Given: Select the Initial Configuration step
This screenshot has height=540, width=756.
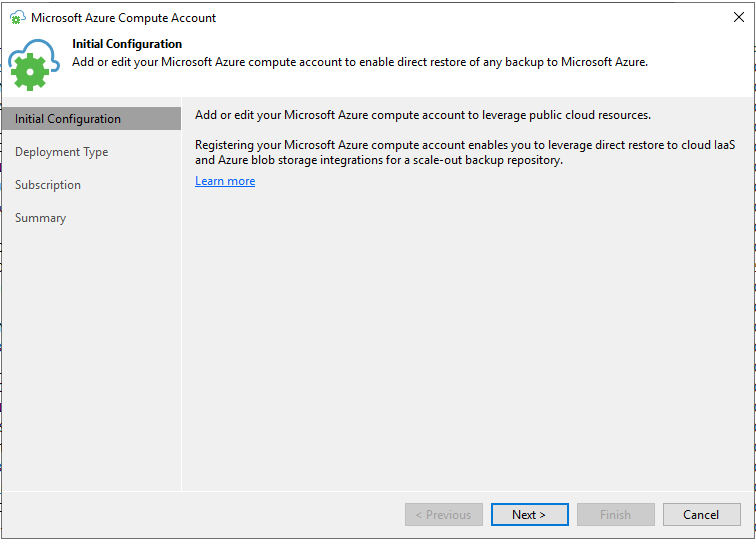Looking at the screenshot, I should tap(68, 119).
